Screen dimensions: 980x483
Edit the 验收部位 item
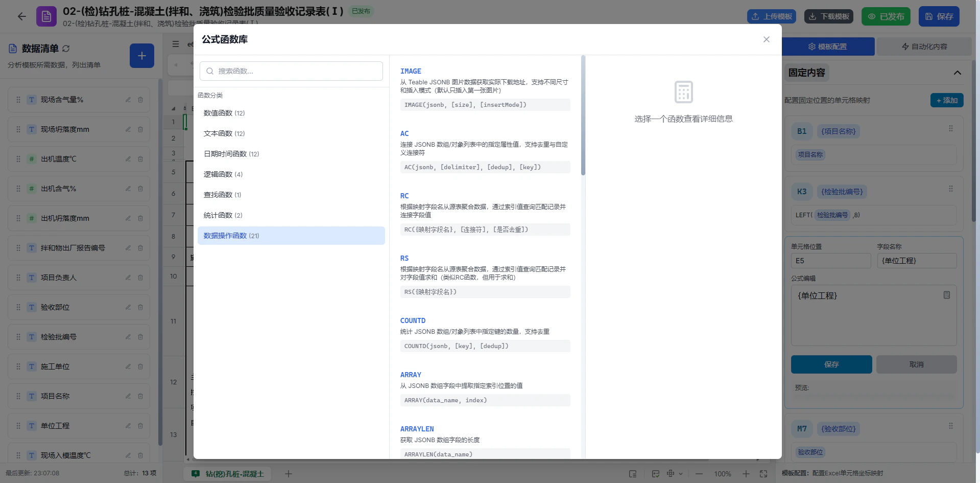128,307
